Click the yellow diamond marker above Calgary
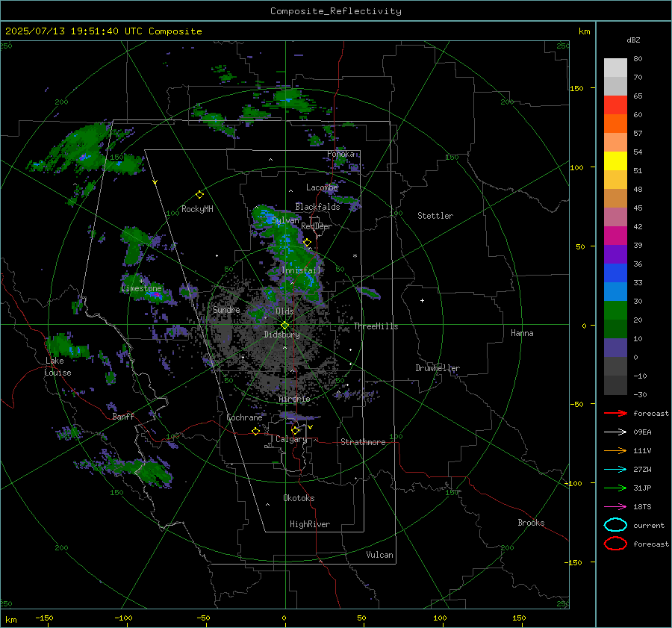This screenshot has width=672, height=628. pos(295,430)
